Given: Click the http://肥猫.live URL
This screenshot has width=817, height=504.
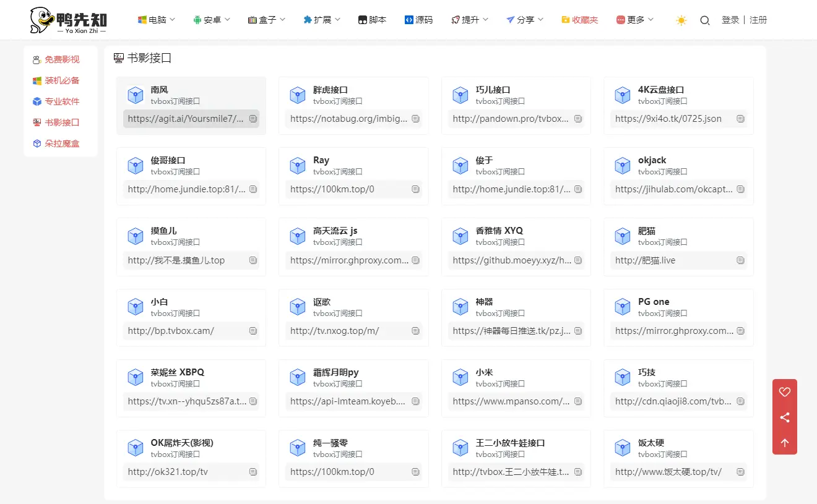Looking at the screenshot, I should click(646, 260).
